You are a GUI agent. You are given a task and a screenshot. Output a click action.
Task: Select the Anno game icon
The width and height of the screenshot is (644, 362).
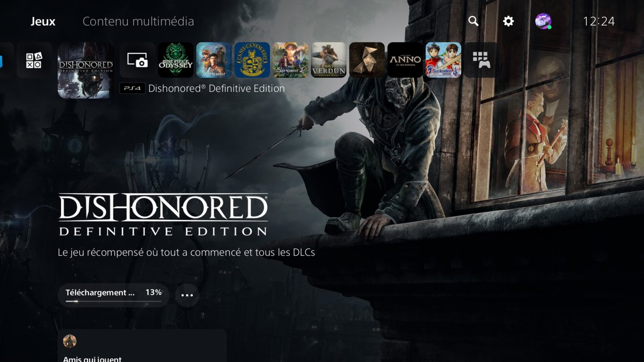click(405, 60)
